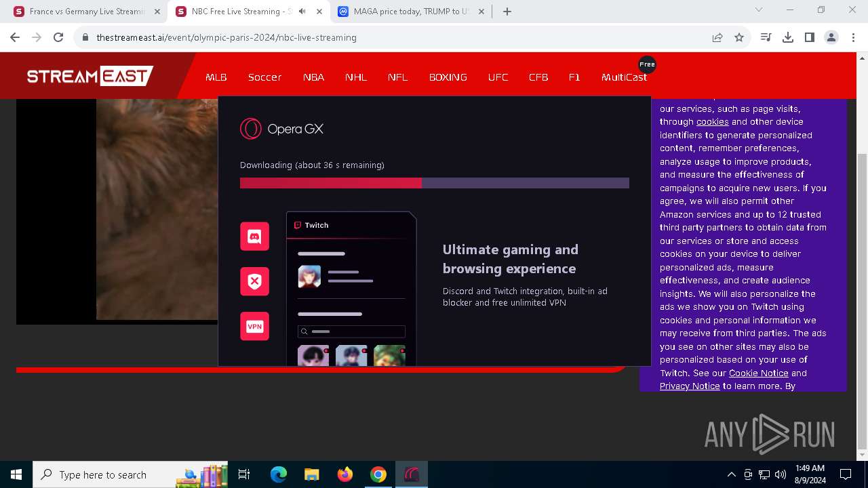
Task: Open the clock and date flyout
Action: [x=810, y=474]
